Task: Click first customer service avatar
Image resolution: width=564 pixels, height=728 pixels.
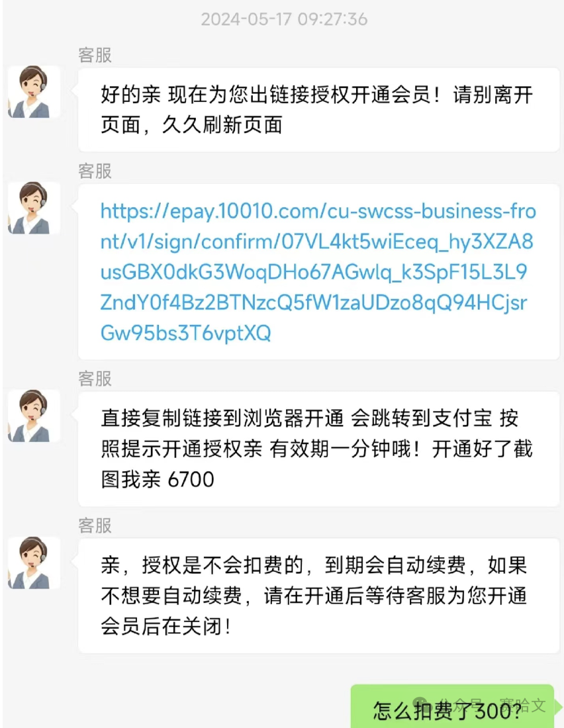Action: coord(34,92)
